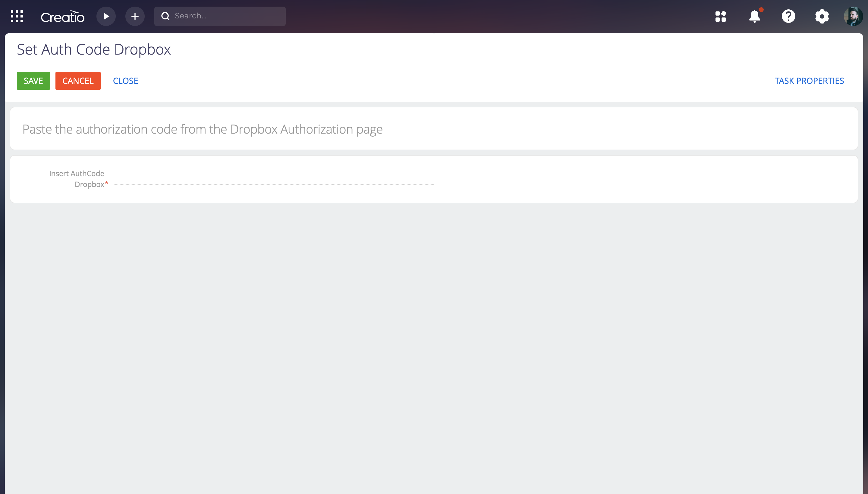Click the magnifier search icon
Screen dimensions: 868x494
(165, 16)
